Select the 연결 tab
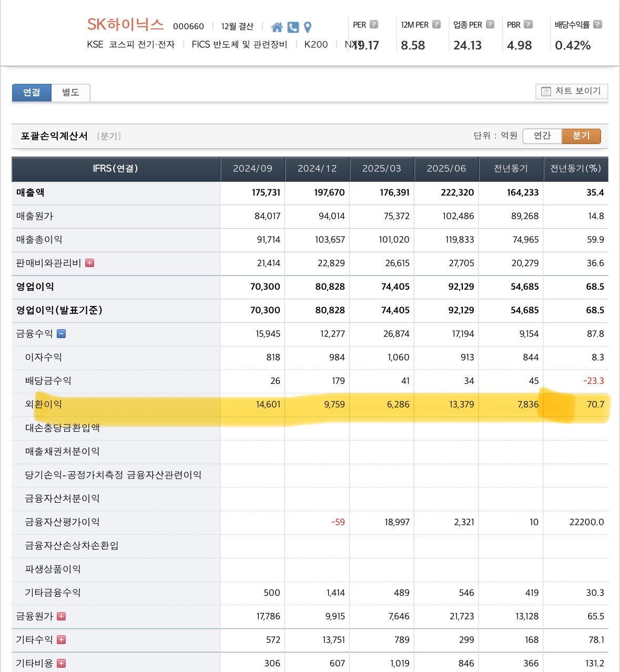Screen dimensions: 620x672 coord(32,93)
